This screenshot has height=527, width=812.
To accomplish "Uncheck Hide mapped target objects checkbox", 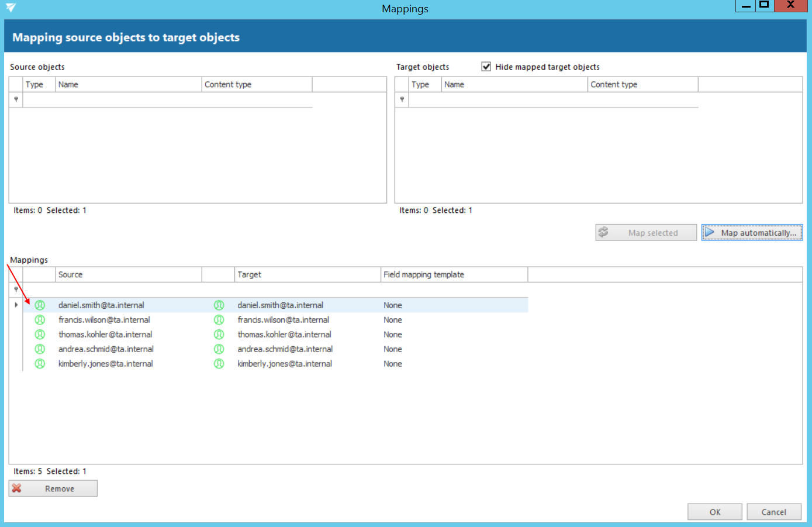I will (486, 67).
